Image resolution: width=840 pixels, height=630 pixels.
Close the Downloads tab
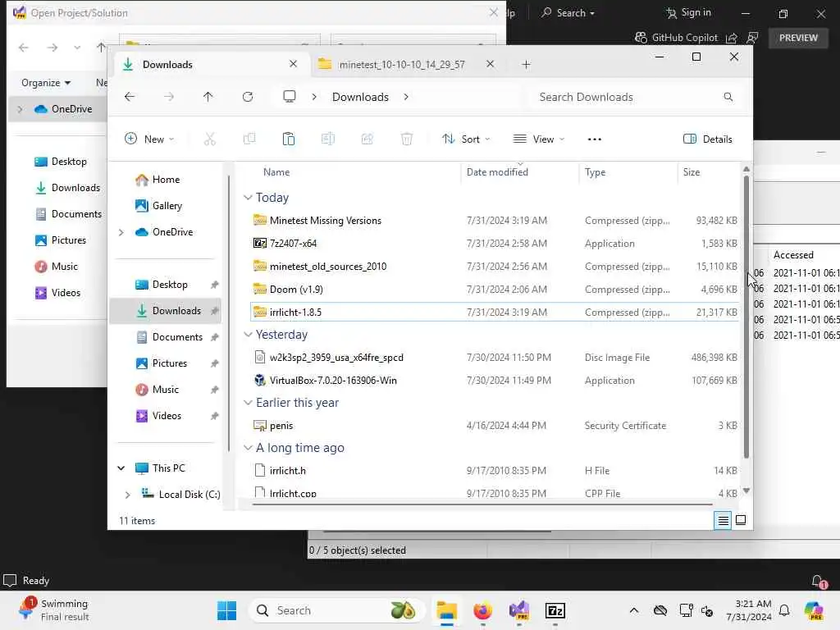coord(293,64)
